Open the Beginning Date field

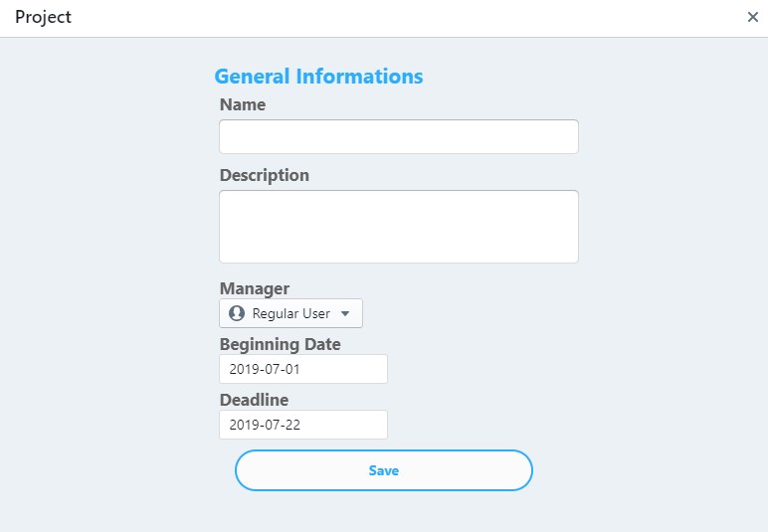(x=302, y=369)
